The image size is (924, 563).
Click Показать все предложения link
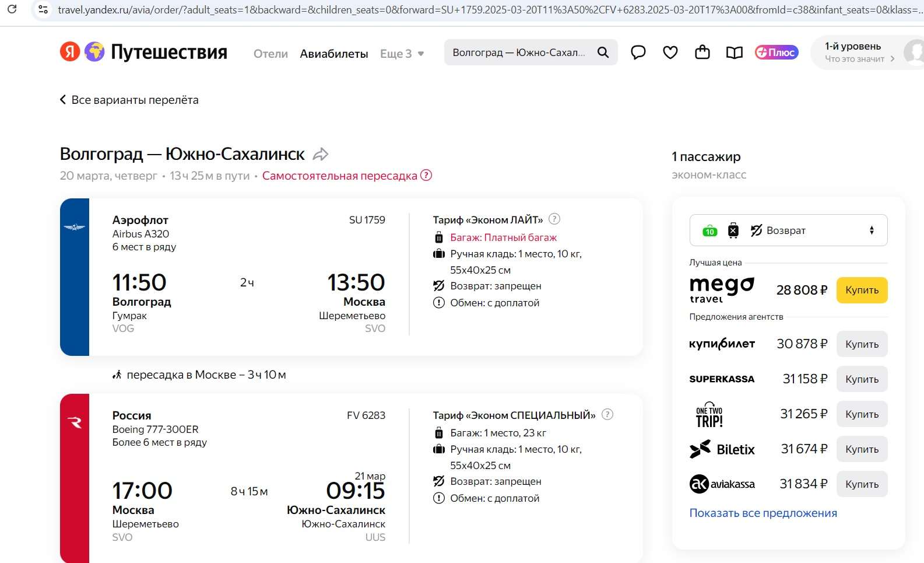[x=763, y=513]
